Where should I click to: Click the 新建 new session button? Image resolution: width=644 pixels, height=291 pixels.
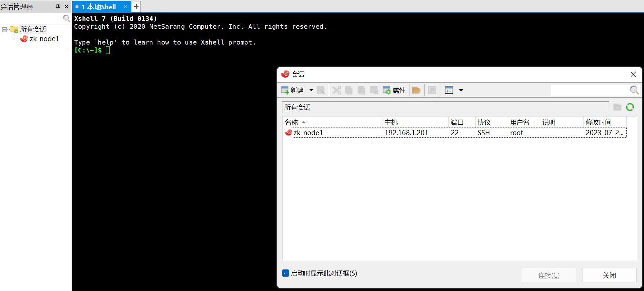tap(292, 90)
